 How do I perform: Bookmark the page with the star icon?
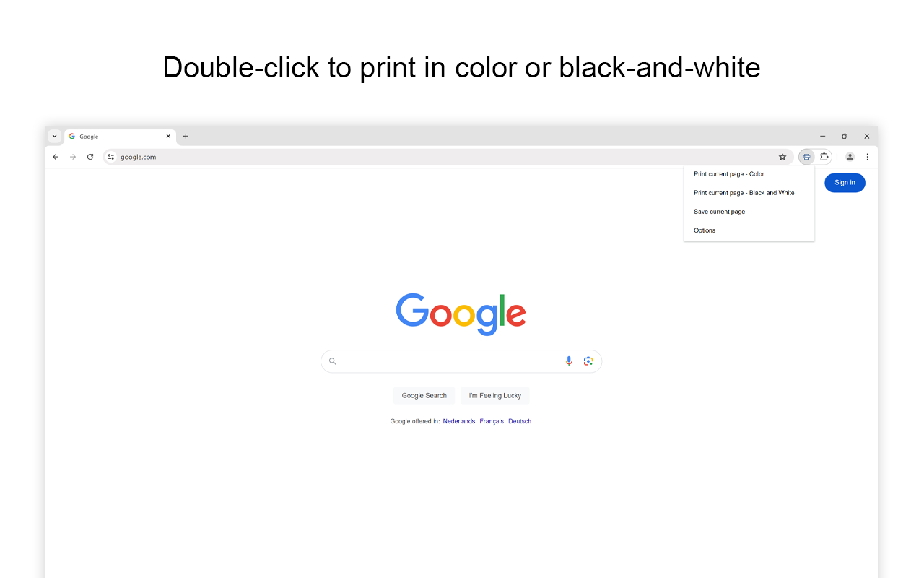[783, 157]
